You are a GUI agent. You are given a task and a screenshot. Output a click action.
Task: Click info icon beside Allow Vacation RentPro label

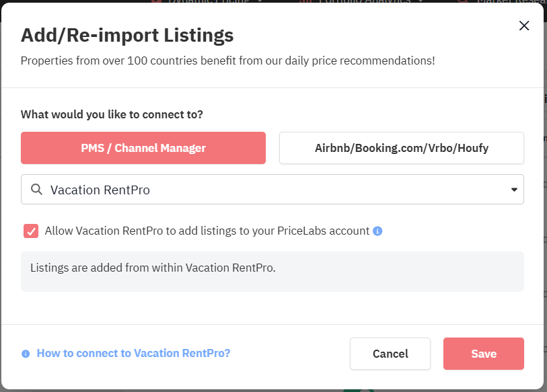(377, 231)
